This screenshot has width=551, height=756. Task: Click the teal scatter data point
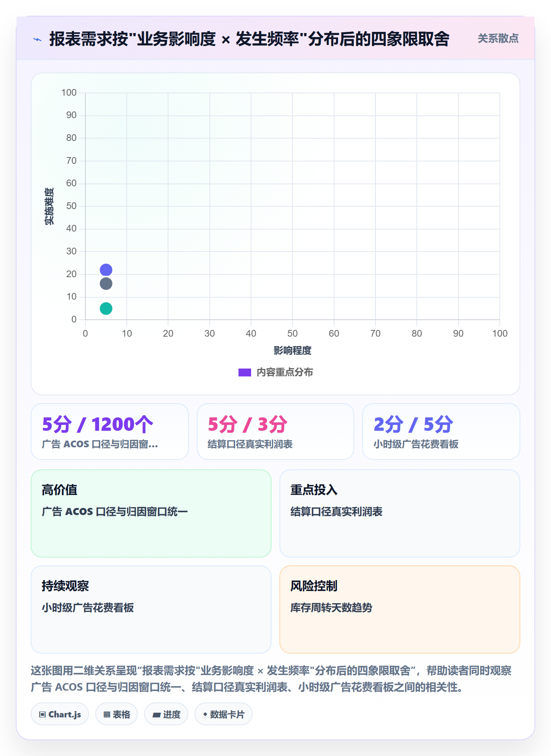click(106, 308)
